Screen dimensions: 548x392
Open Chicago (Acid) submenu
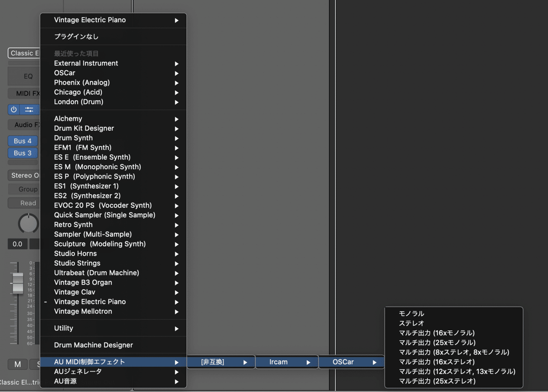point(113,92)
